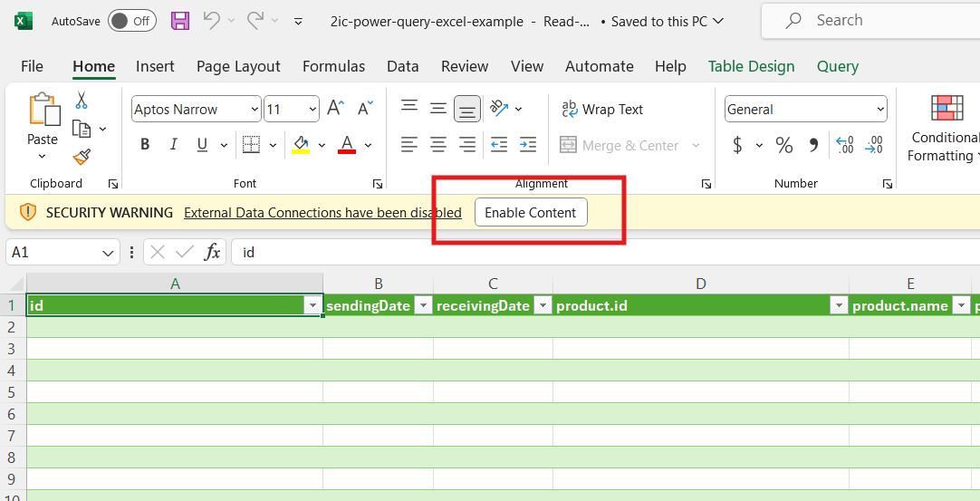The width and height of the screenshot is (980, 501).
Task: Apply Percent Style number format
Action: point(784,145)
